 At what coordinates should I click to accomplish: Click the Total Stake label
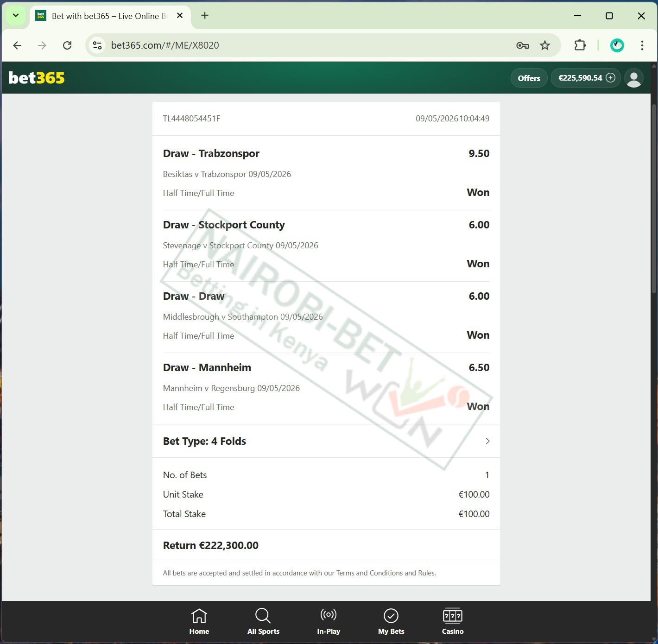coord(184,514)
